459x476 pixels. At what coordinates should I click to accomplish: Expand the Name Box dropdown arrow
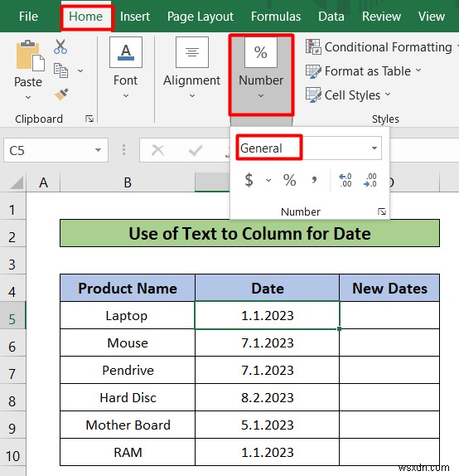tap(98, 150)
